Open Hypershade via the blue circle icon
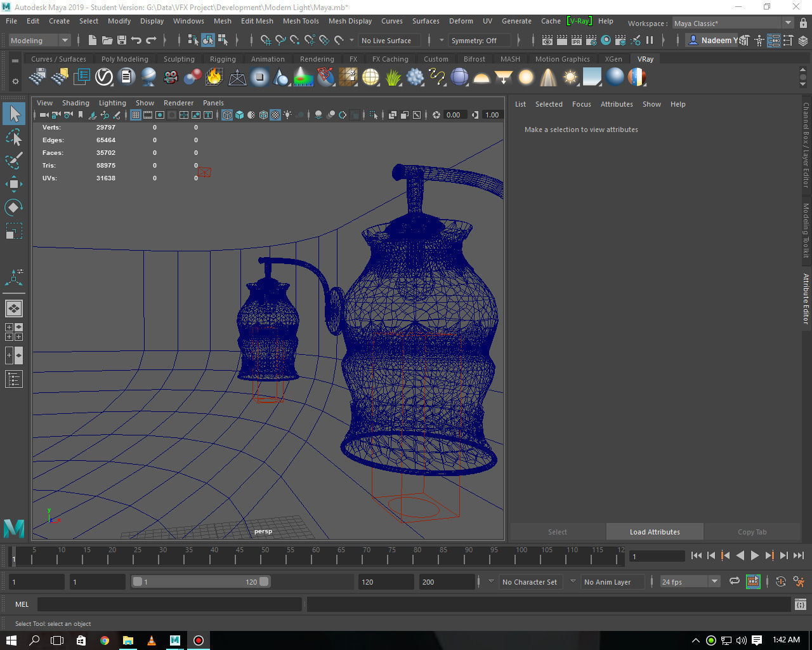 [x=606, y=40]
